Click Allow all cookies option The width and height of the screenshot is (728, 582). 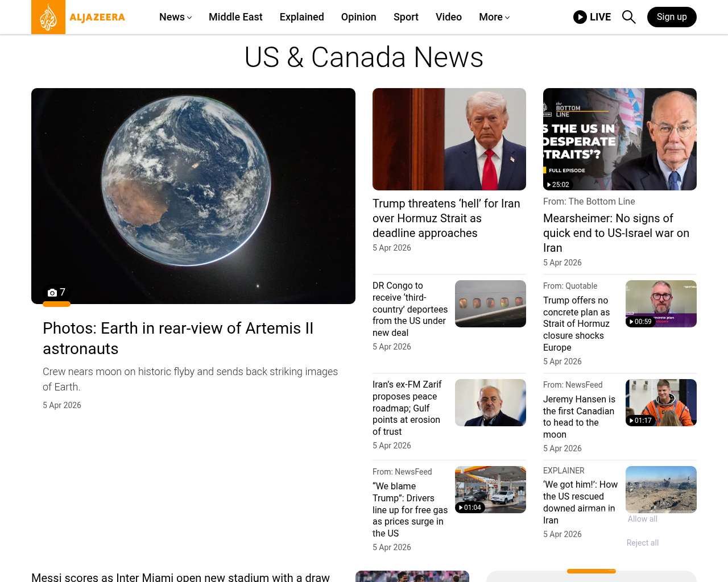click(642, 519)
